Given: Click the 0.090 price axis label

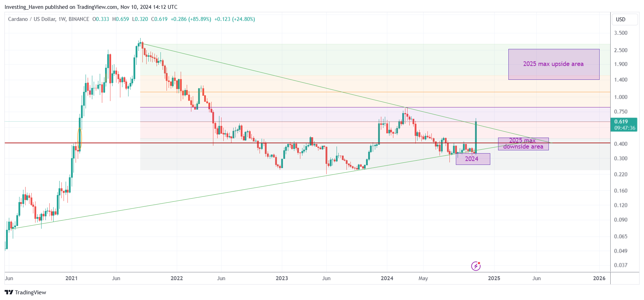Looking at the screenshot, I should [x=621, y=220].
